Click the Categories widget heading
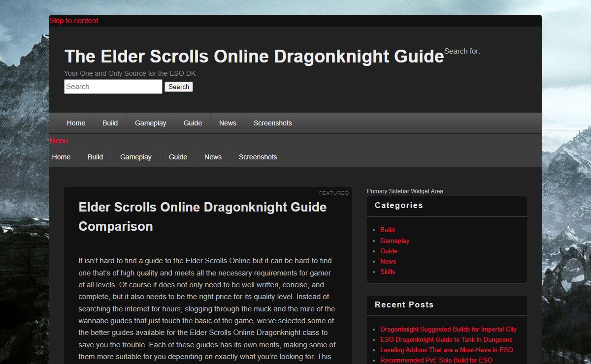 (398, 206)
